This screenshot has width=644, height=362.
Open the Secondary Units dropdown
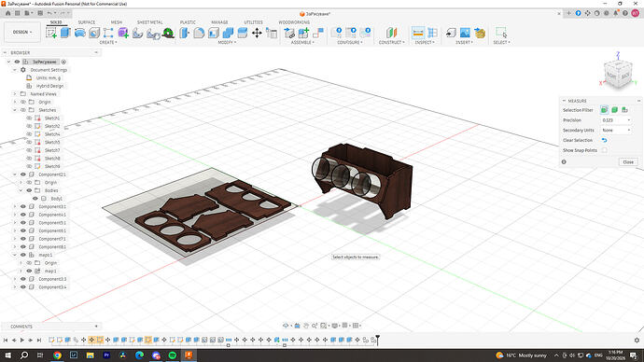(x=616, y=130)
